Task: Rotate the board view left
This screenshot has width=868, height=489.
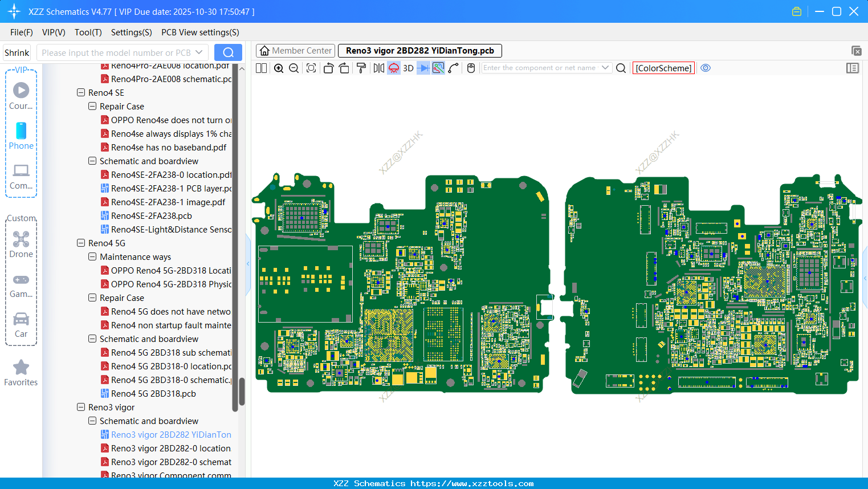Action: tap(328, 68)
